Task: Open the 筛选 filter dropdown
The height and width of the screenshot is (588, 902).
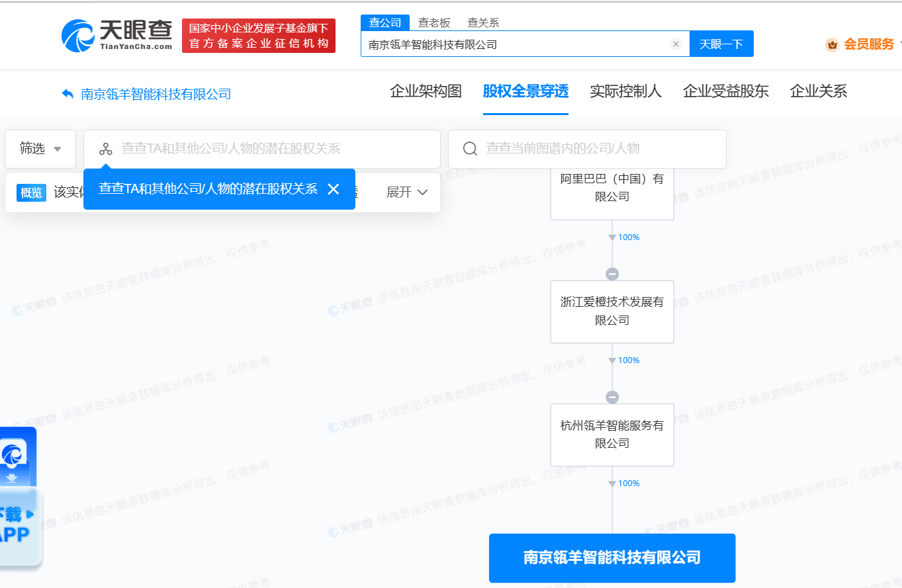Action: (40, 149)
